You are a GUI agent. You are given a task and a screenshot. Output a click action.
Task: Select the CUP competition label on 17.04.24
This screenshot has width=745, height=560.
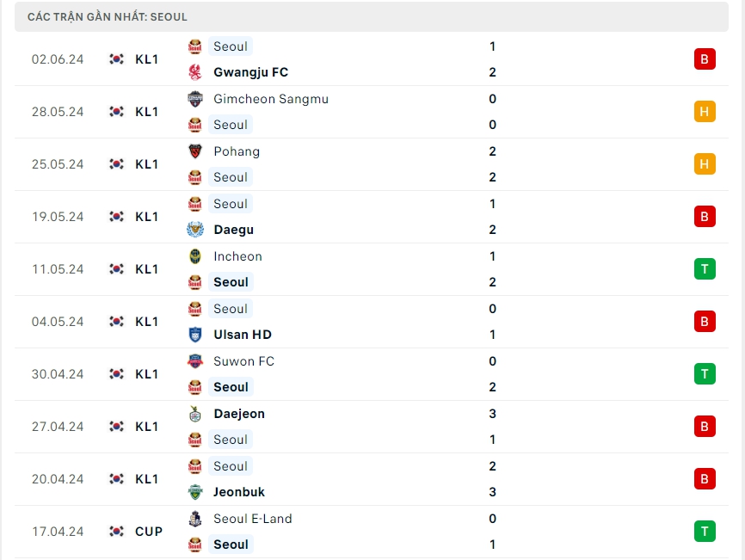149,532
